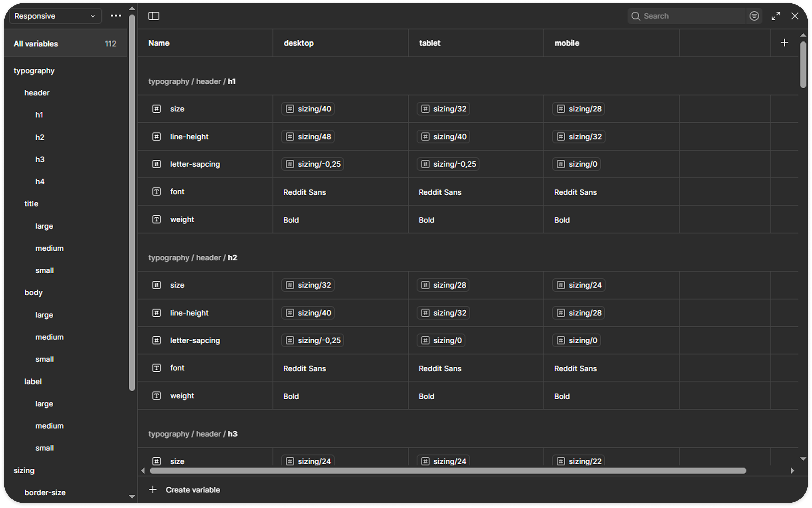Click the sizing/28 chip for mobile h1 size
The image size is (812, 508).
coord(578,108)
